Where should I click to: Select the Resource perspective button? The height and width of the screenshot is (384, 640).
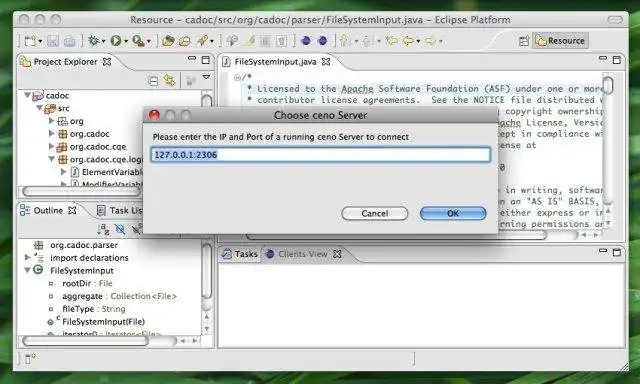tap(560, 41)
